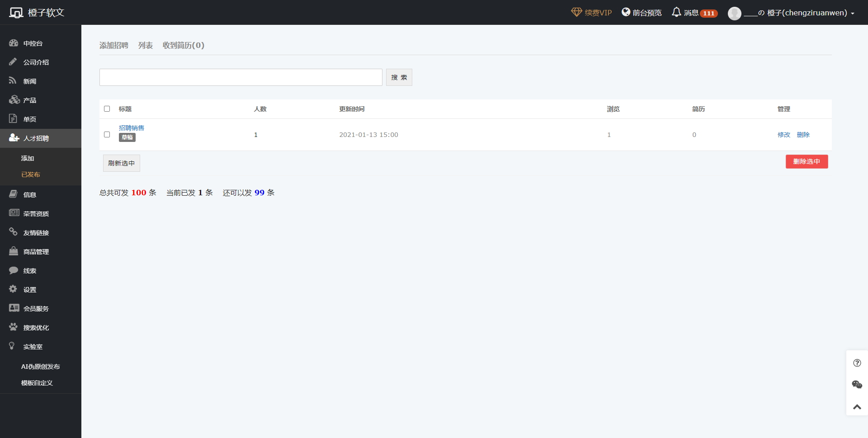Switch to the 列表 tab

pyautogui.click(x=146, y=45)
